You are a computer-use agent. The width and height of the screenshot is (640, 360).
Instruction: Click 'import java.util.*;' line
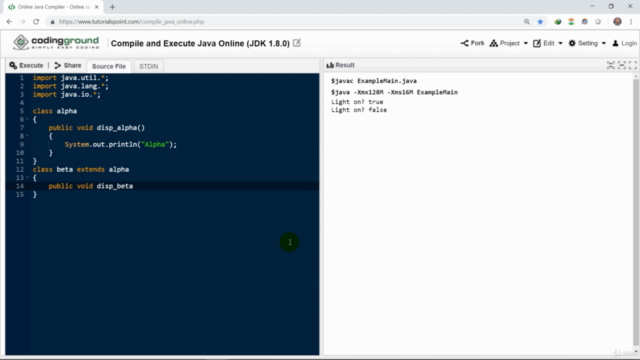(x=71, y=78)
